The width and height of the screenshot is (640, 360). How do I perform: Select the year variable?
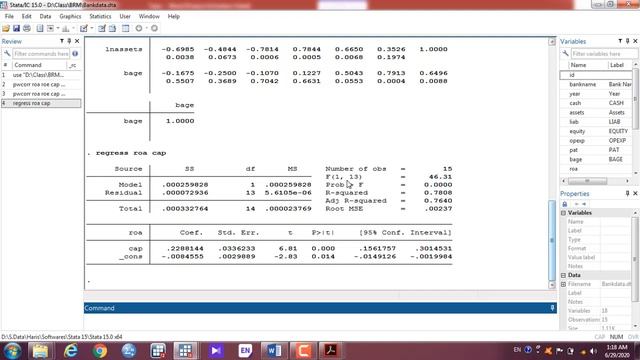tap(596, 94)
